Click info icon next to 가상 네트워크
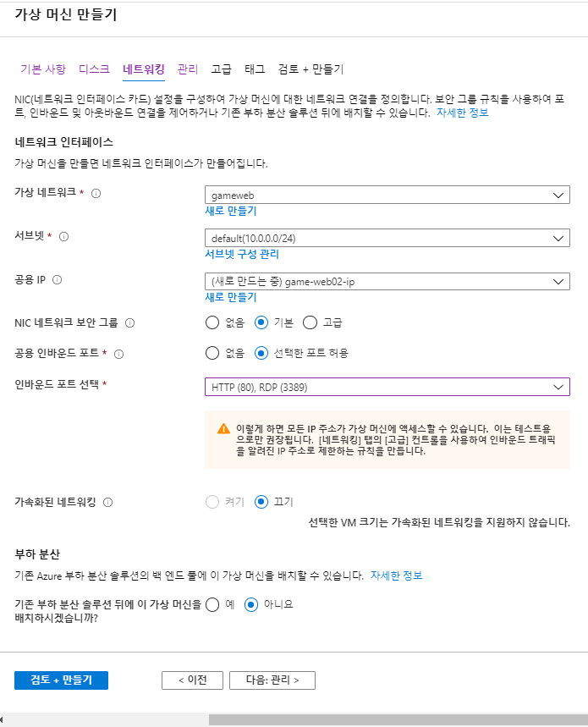This screenshot has width=588, height=727. coord(96,193)
